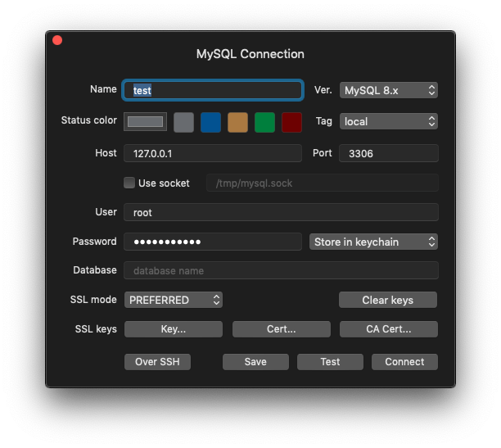Save the connection settings
Image resolution: width=501 pixels, height=448 pixels.
(255, 361)
